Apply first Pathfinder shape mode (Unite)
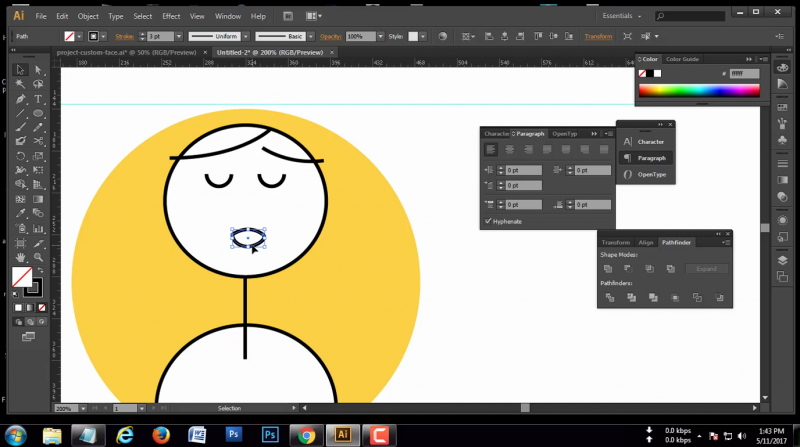The image size is (800, 447). 607,269
